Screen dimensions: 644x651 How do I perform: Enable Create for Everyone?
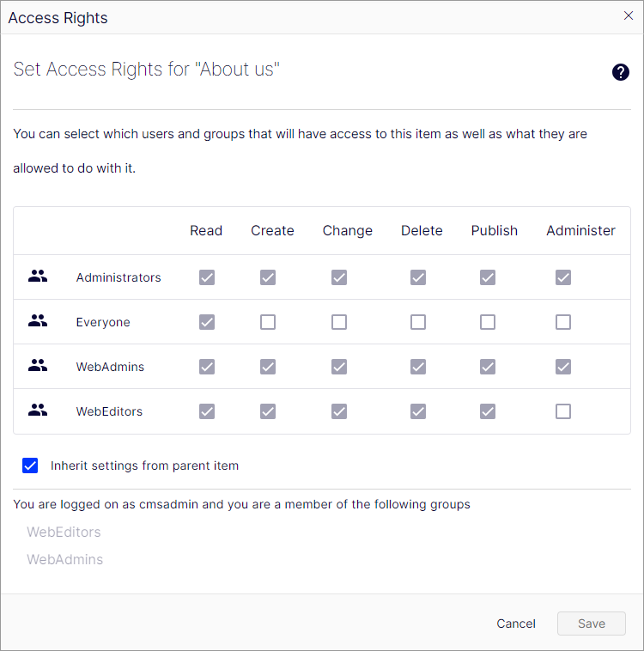pyautogui.click(x=268, y=322)
